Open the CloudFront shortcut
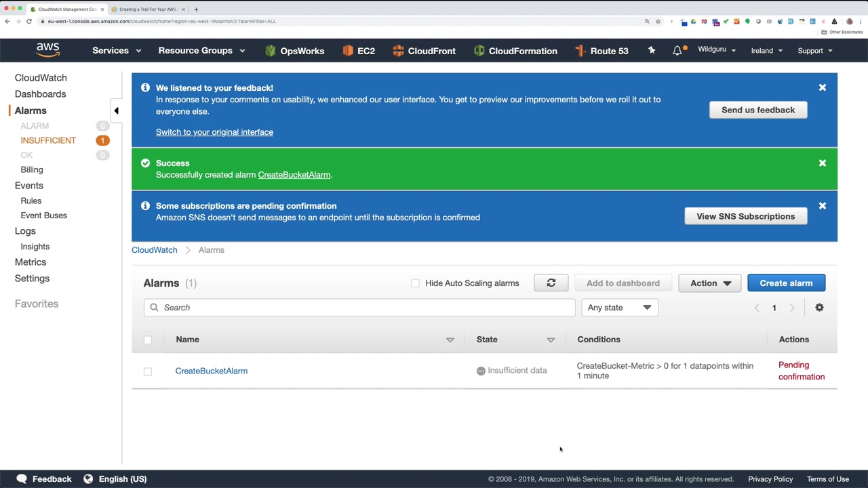Screen dimensions: 868x488 (424, 51)
